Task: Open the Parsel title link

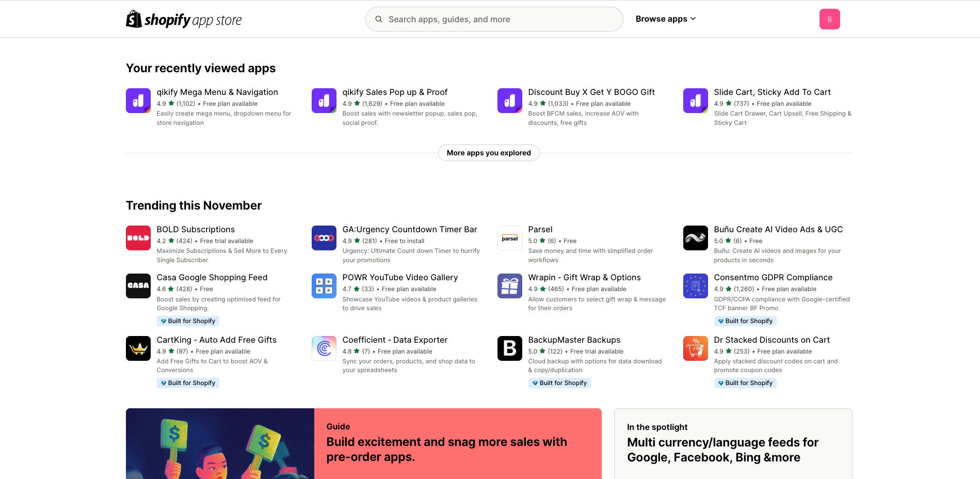Action: [x=540, y=229]
